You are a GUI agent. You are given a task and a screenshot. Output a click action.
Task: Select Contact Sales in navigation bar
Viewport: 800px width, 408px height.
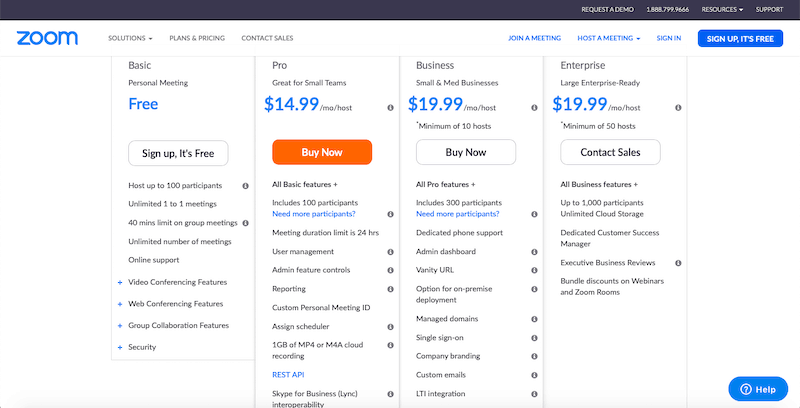[267, 38]
